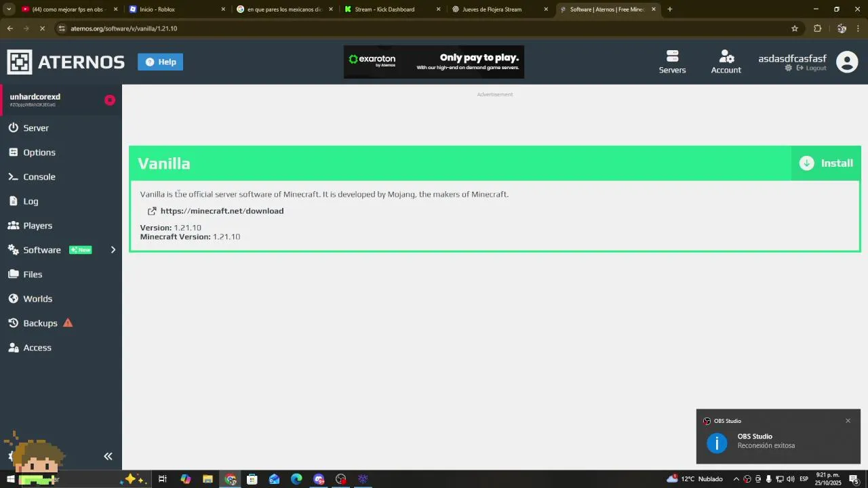View site information icon in address bar
Screen dimensions: 868x488
(x=62, y=28)
